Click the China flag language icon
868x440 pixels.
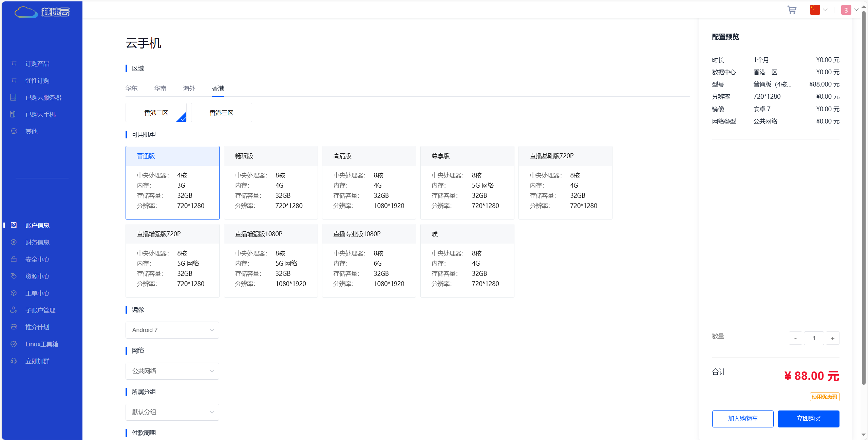pyautogui.click(x=814, y=10)
